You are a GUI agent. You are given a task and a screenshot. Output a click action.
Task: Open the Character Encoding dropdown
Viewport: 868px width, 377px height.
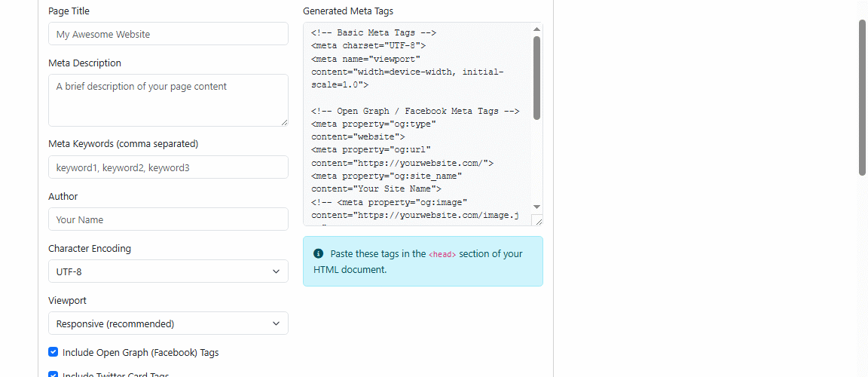(x=168, y=271)
